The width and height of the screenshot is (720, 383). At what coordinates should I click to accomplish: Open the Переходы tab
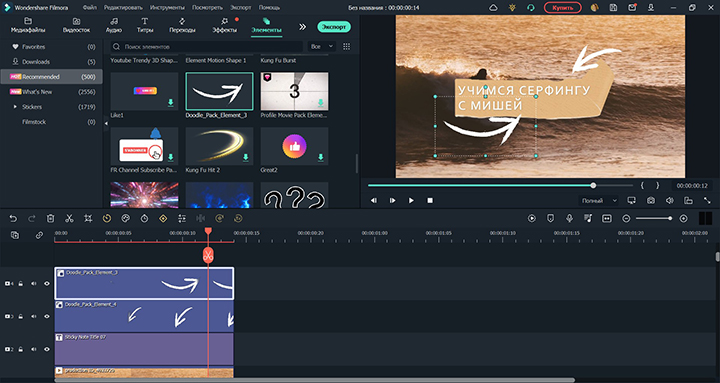[x=182, y=25]
